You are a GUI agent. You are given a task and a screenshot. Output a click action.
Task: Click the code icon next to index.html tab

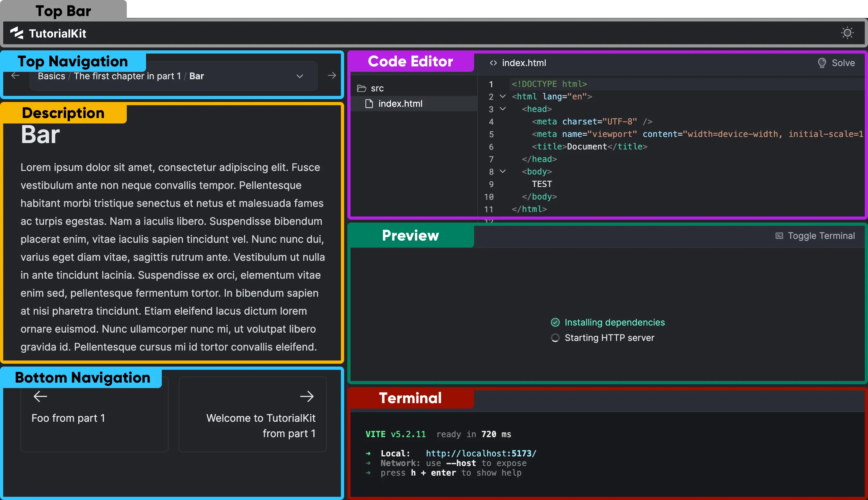(493, 63)
